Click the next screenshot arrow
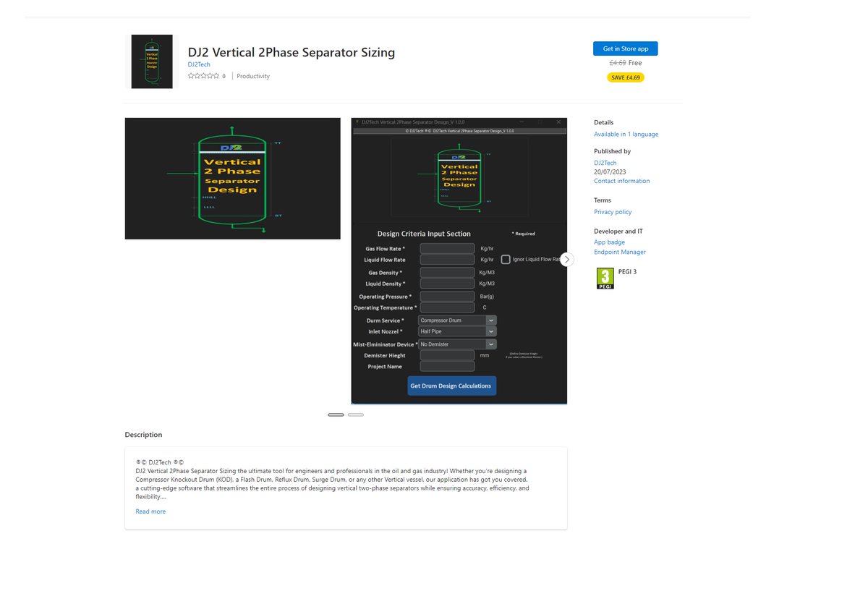Screen dimensions: 868x599 click(x=566, y=259)
